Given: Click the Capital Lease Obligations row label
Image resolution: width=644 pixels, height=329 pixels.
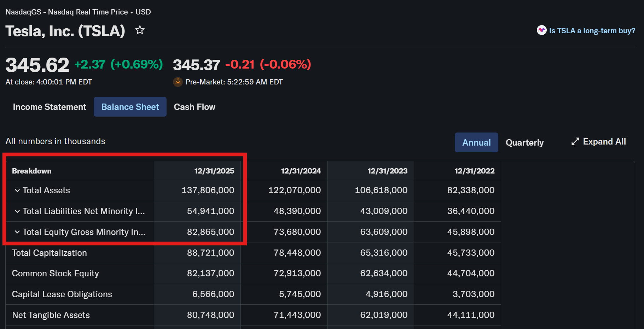Looking at the screenshot, I should click(62, 294).
